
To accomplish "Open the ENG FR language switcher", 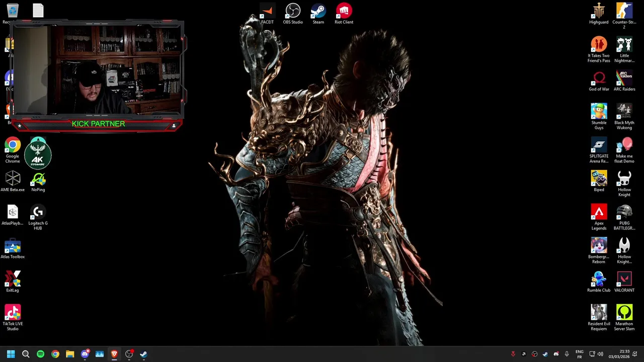I will tap(579, 354).
